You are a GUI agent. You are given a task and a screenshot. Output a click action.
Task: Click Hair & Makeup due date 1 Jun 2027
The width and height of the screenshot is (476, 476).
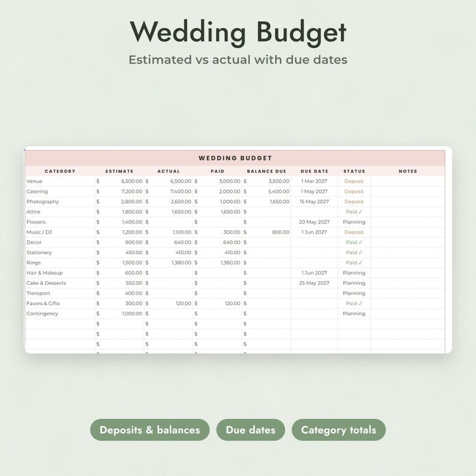[x=314, y=273]
